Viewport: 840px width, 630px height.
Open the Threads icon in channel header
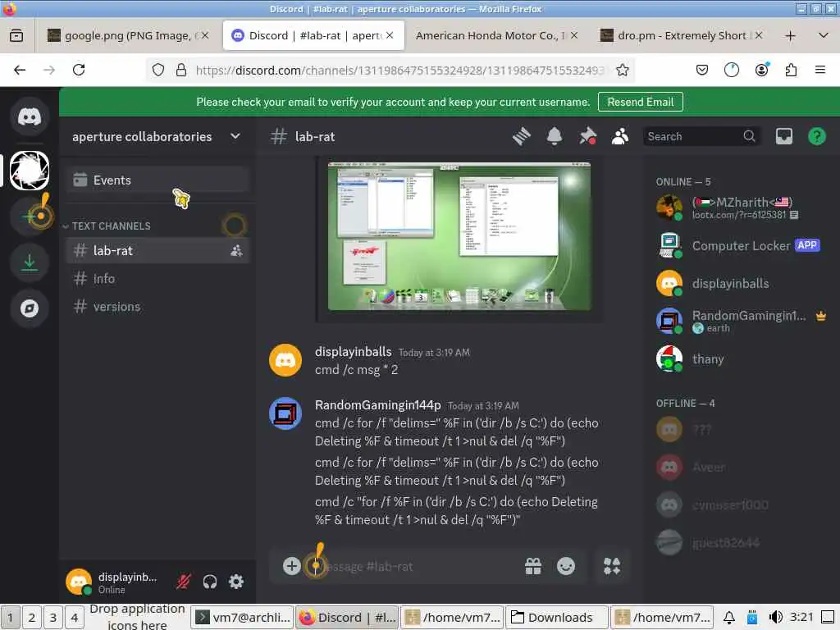[521, 137]
